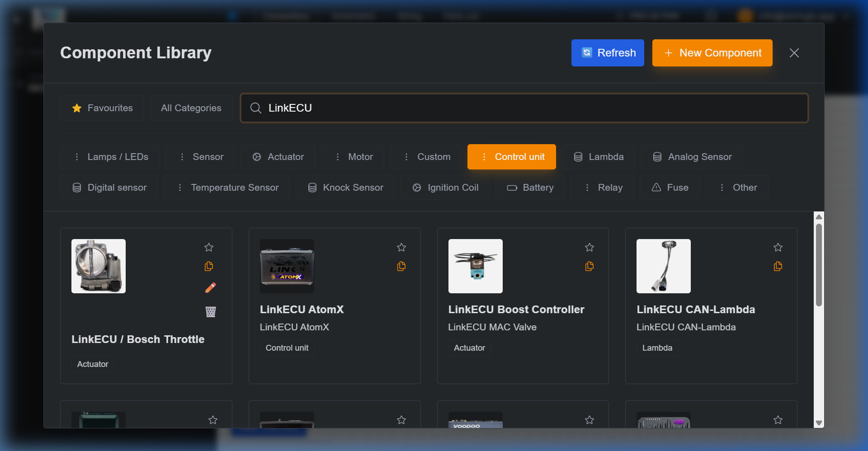
Task: Filter by Analog Sensor category
Action: coord(692,157)
